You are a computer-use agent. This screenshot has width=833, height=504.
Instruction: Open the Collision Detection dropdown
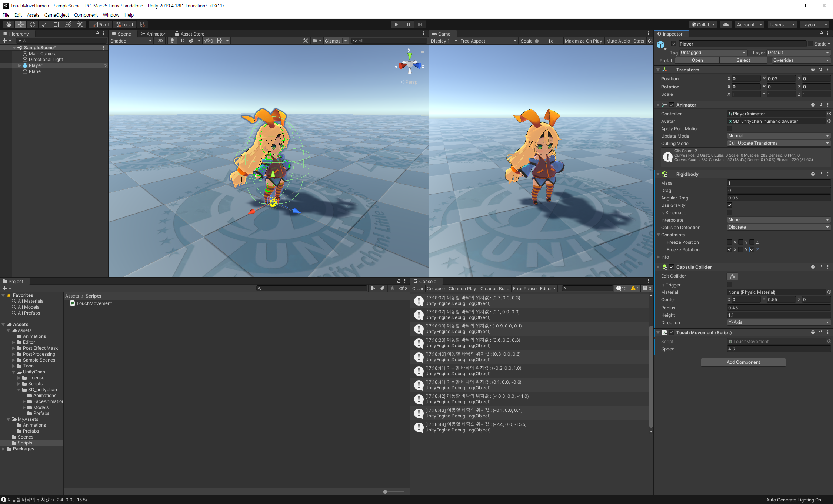778,227
